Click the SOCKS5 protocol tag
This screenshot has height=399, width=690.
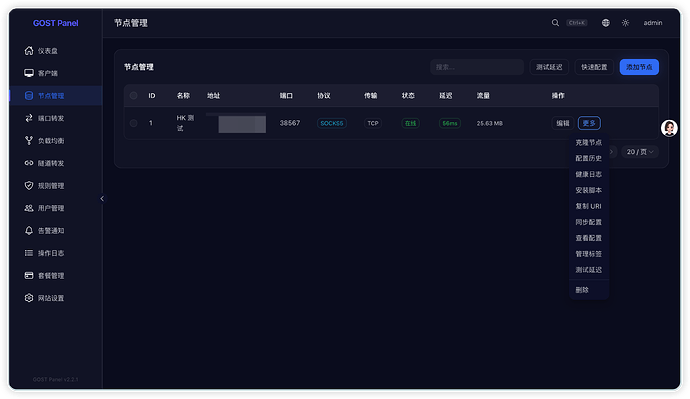point(332,123)
